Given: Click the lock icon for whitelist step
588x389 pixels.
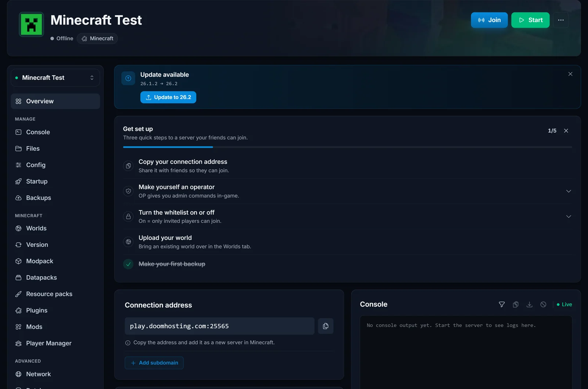Looking at the screenshot, I should click(x=128, y=217).
